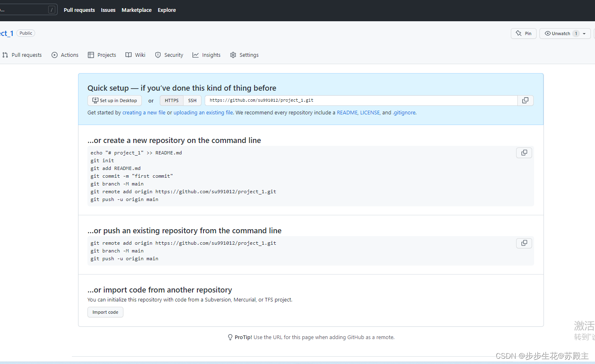Select SSH clone protocol
This screenshot has height=364, width=595.
tap(192, 100)
